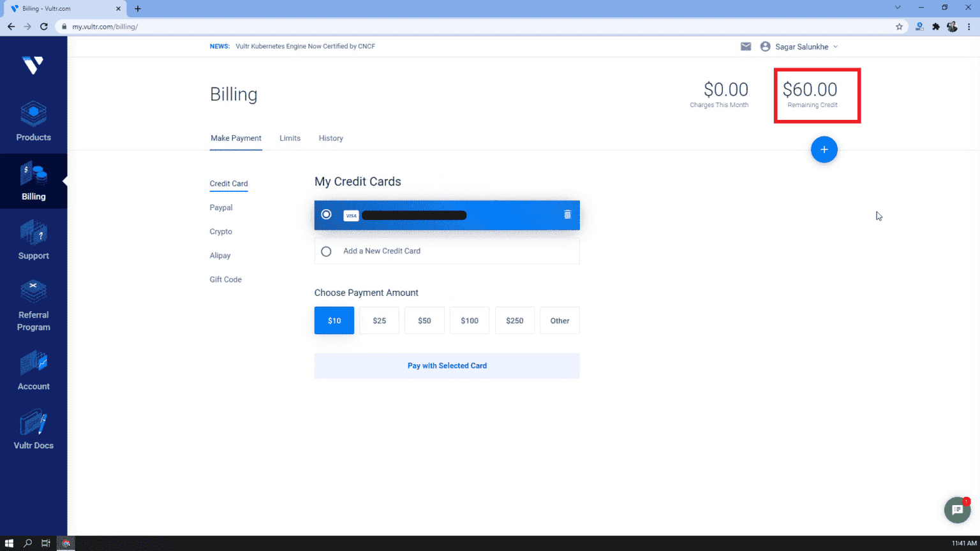Delete the saved Visa card
The image size is (980, 551).
coord(567,215)
